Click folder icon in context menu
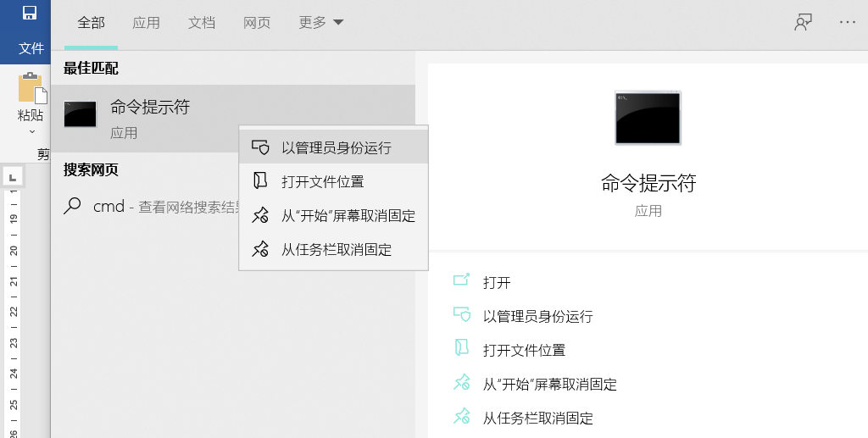Image resolution: width=868 pixels, height=438 pixels. click(260, 180)
